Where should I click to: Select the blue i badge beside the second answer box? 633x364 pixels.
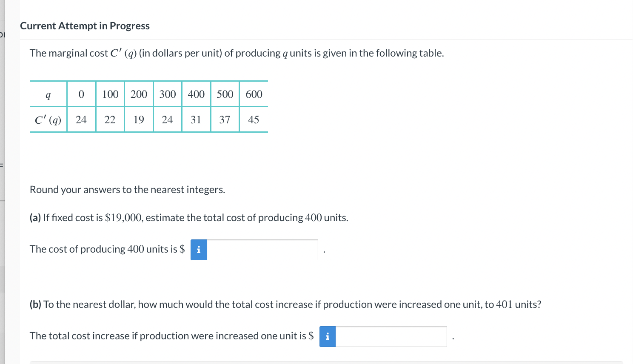[x=327, y=336]
